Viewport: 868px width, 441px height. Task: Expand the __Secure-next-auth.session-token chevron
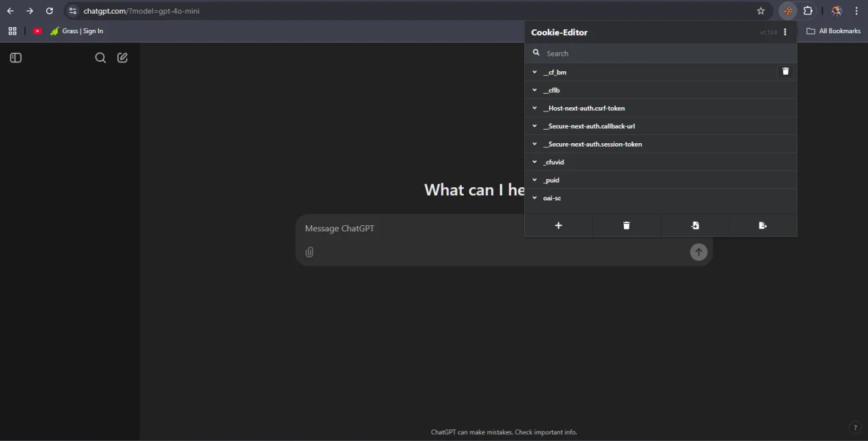(x=534, y=144)
